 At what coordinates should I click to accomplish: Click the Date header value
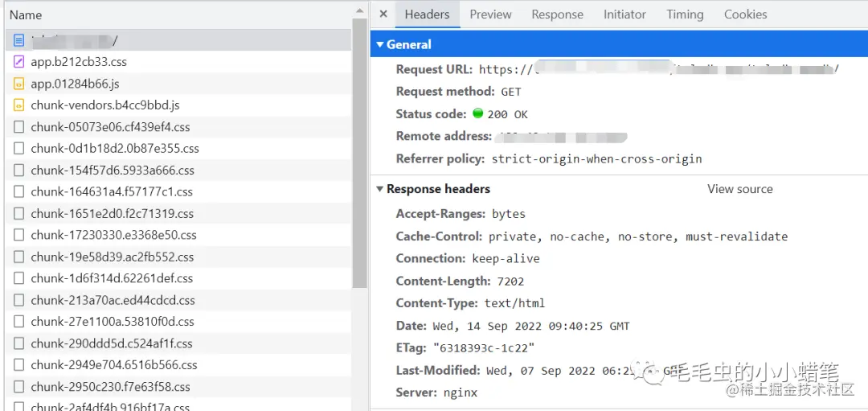coord(530,327)
